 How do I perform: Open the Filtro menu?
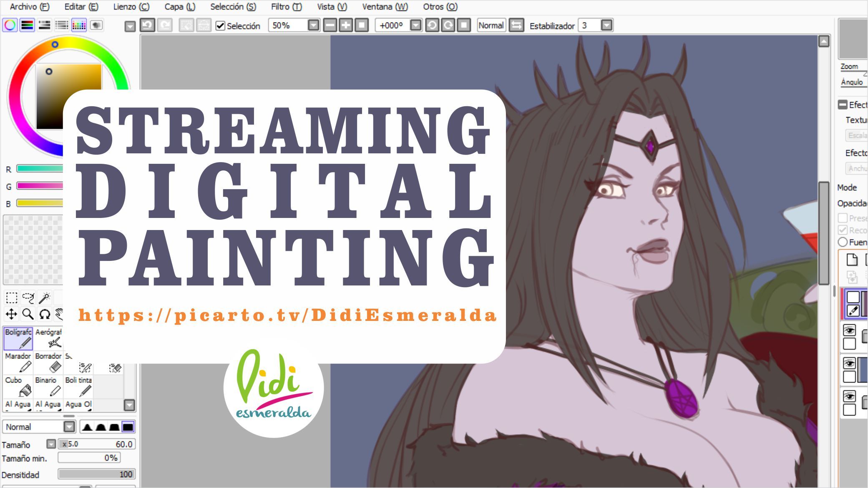pos(286,7)
